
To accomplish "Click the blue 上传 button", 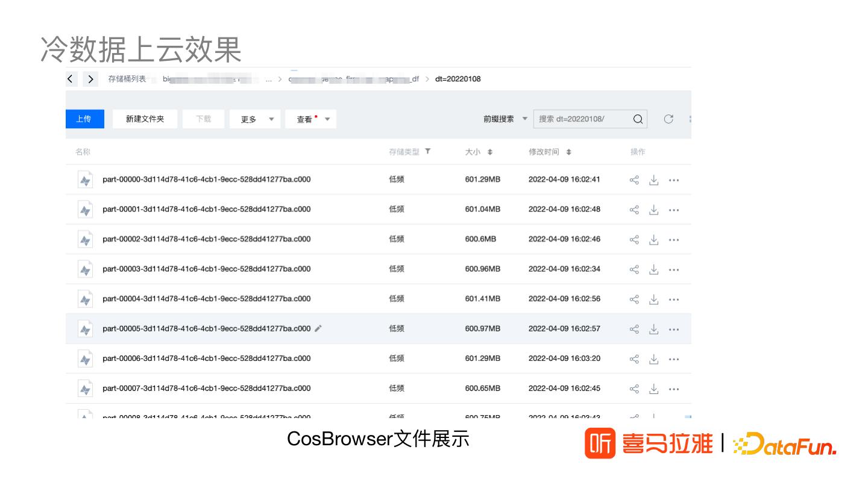I will pos(84,119).
